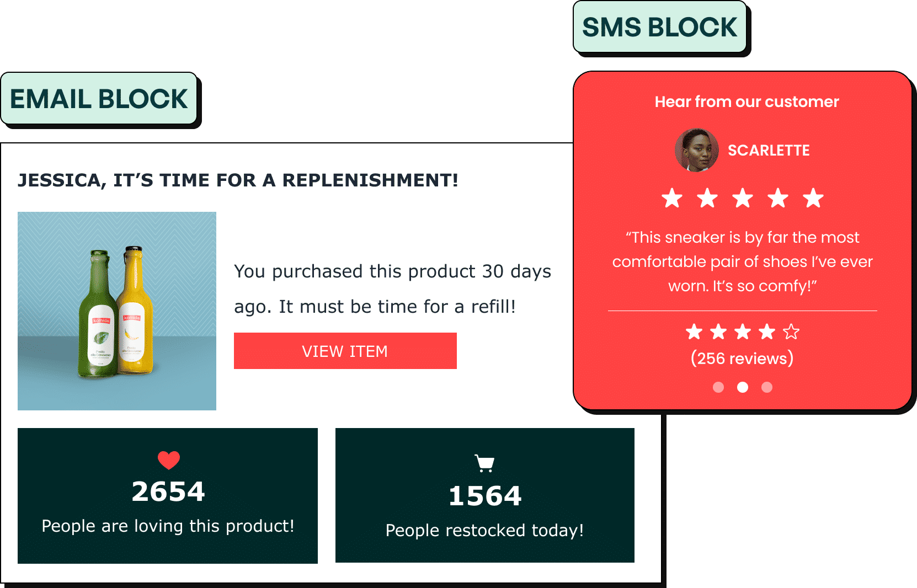Click the SMS BLOCK label

point(659,28)
